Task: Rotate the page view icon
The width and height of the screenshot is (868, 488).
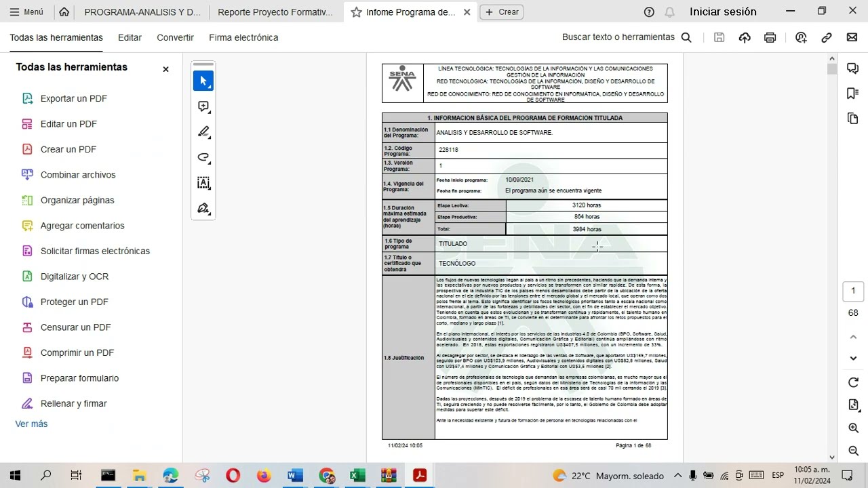Action: click(x=853, y=383)
